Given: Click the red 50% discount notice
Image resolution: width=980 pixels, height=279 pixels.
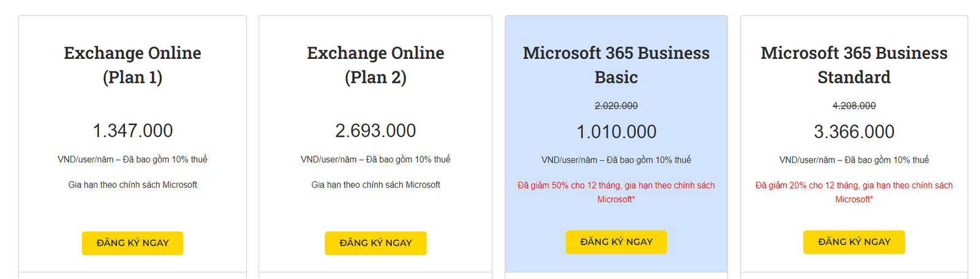Looking at the screenshot, I should pos(616,192).
